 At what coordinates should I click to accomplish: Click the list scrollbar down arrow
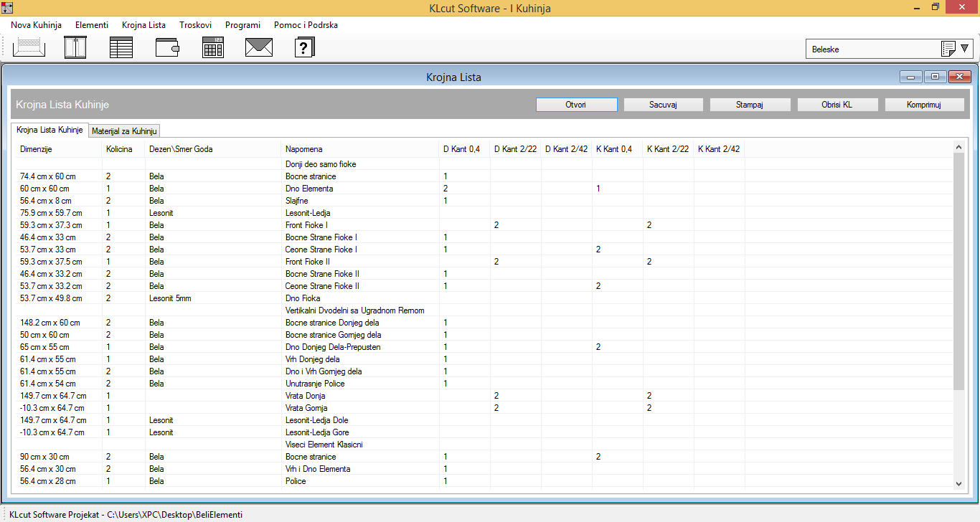958,484
